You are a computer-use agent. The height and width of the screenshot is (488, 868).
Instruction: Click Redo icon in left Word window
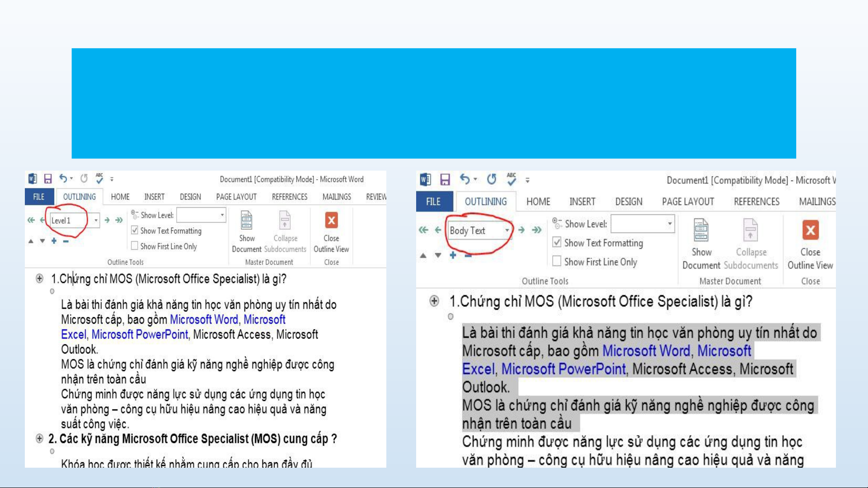[84, 179]
